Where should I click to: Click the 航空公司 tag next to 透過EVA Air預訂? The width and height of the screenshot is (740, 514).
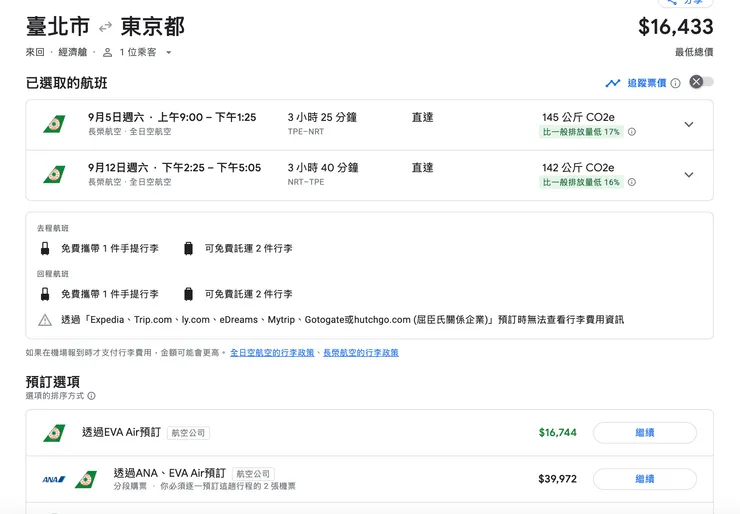tap(188, 433)
